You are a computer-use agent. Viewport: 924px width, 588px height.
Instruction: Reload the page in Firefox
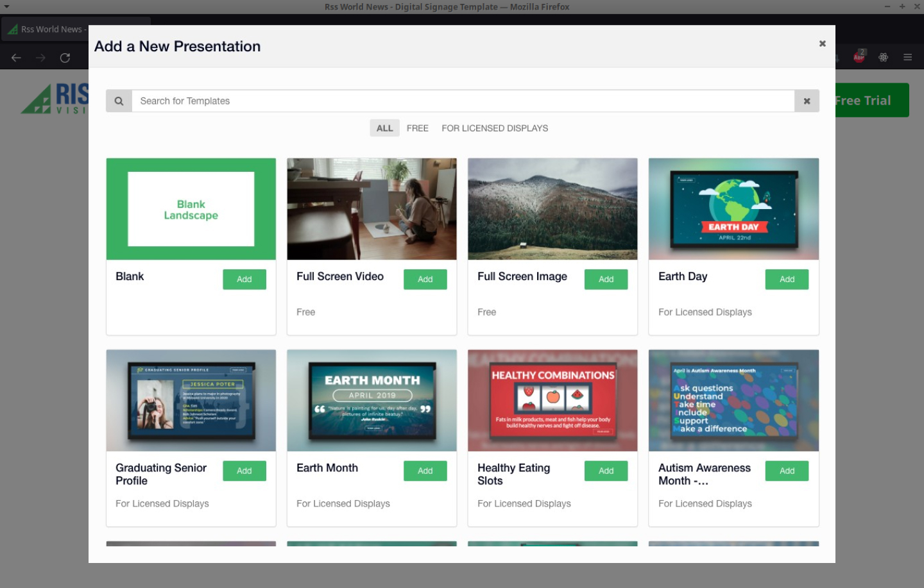pyautogui.click(x=65, y=58)
